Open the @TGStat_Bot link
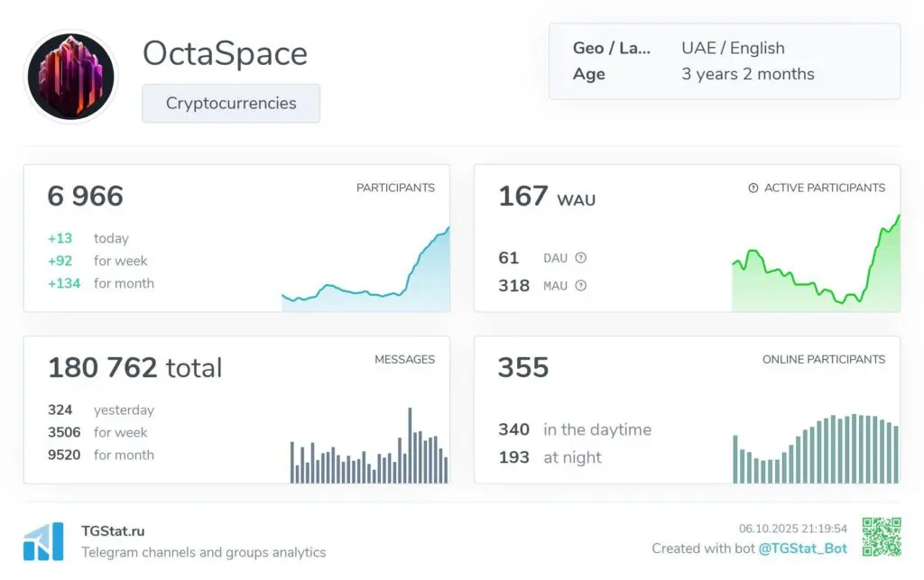Viewport: 924px width, 580px height. pos(805,548)
